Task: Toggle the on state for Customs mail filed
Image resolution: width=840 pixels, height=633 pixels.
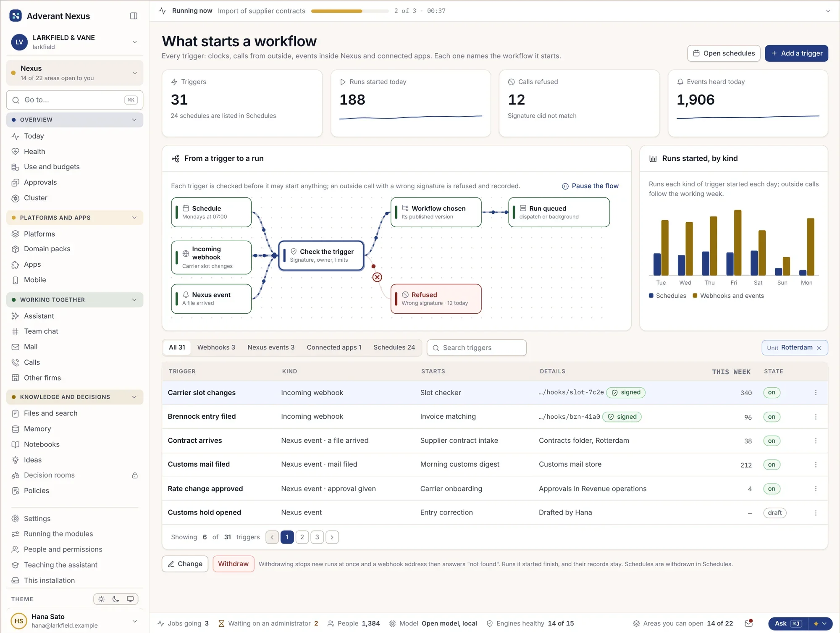Action: (772, 465)
